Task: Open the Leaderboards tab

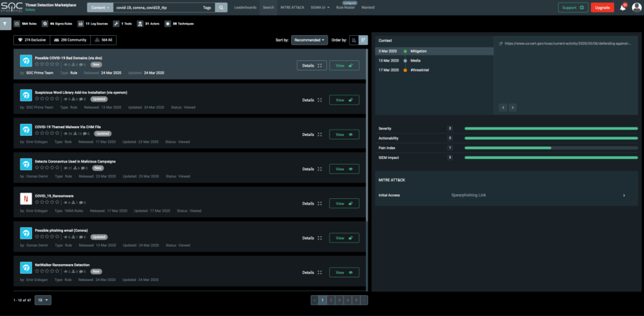Action: pyautogui.click(x=246, y=8)
